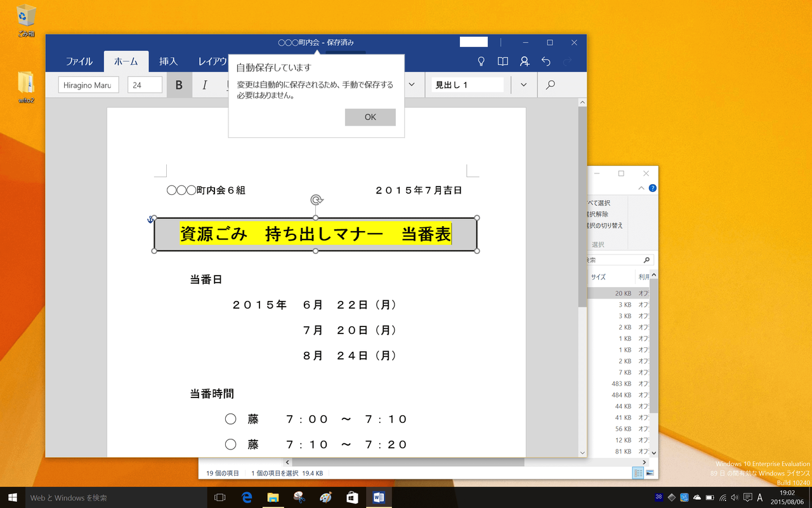Image resolution: width=812 pixels, height=508 pixels.
Task: Open the wito2 zipped folder on desktop
Action: coord(27,87)
